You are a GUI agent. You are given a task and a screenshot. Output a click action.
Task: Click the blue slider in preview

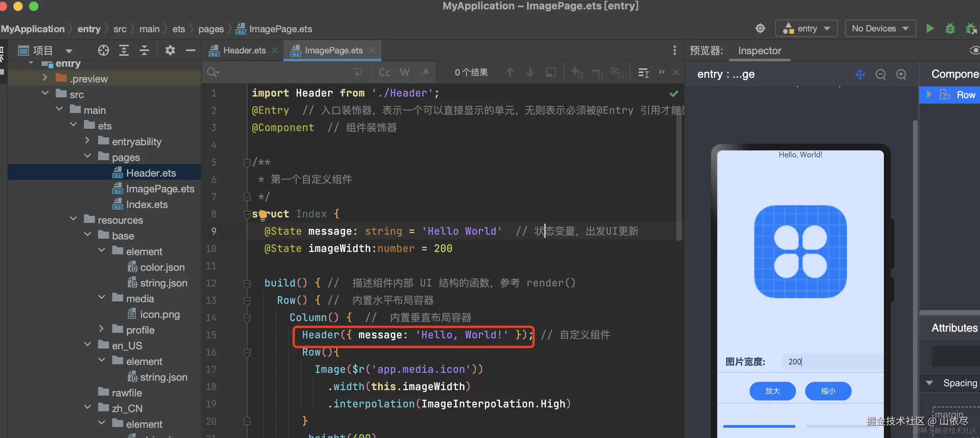[759, 426]
